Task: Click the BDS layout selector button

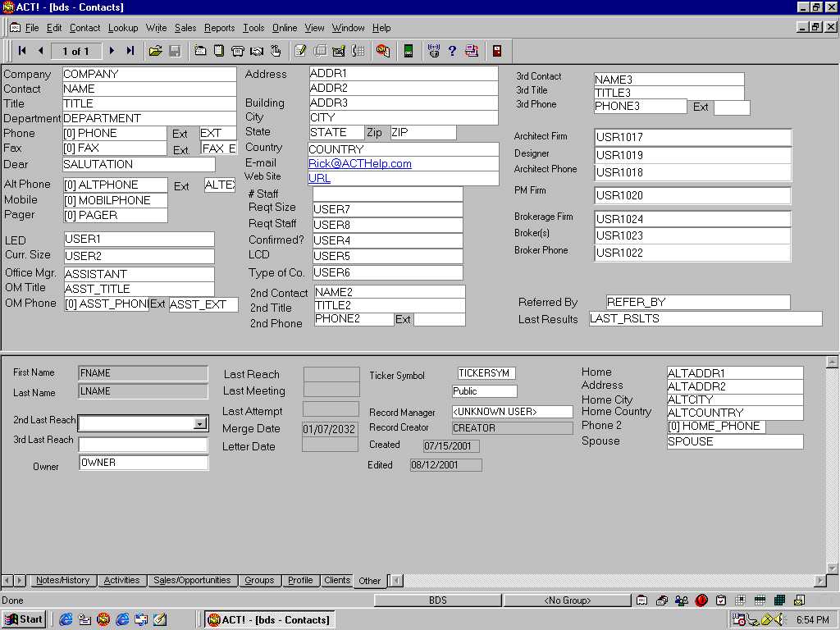Action: coord(438,600)
